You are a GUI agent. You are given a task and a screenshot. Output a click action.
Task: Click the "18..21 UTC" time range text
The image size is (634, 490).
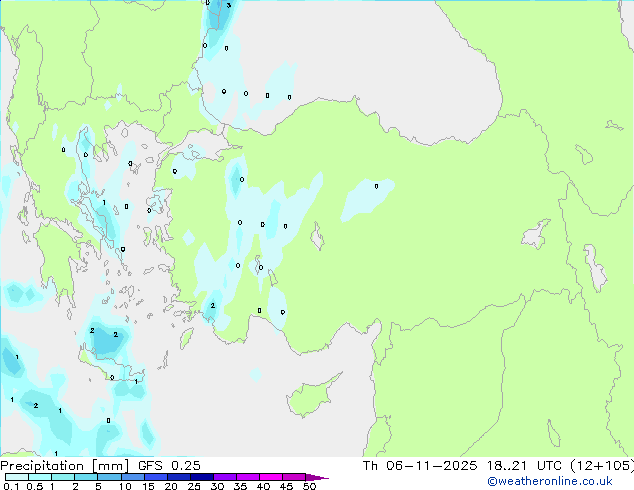(524, 466)
